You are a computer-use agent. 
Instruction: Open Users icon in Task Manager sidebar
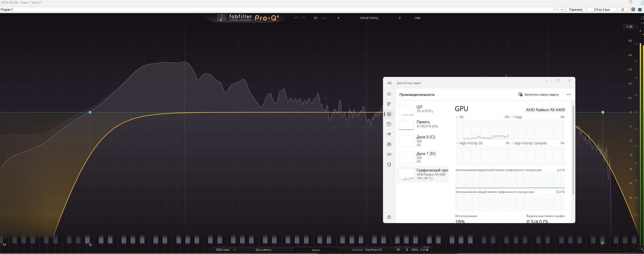point(389,144)
